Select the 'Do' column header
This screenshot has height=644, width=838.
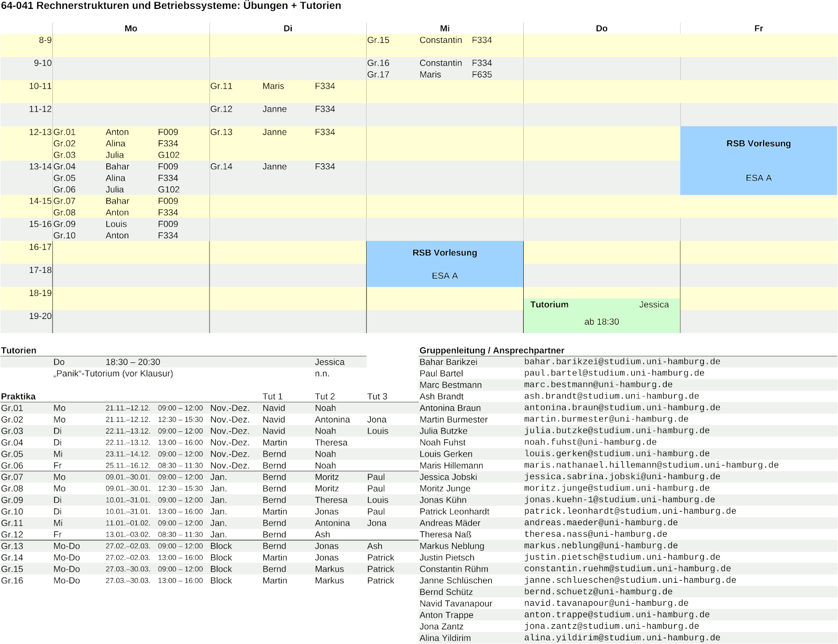point(602,28)
